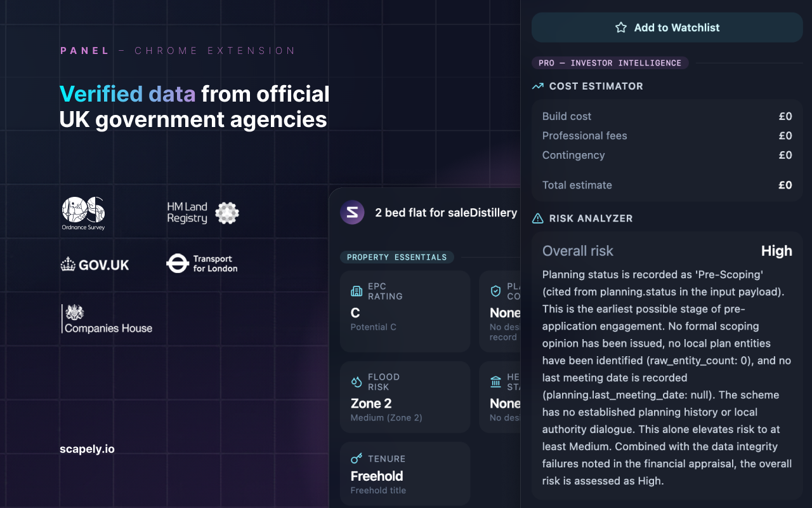The height and width of the screenshot is (508, 812).
Task: Click the Potential C text
Action: (373, 327)
